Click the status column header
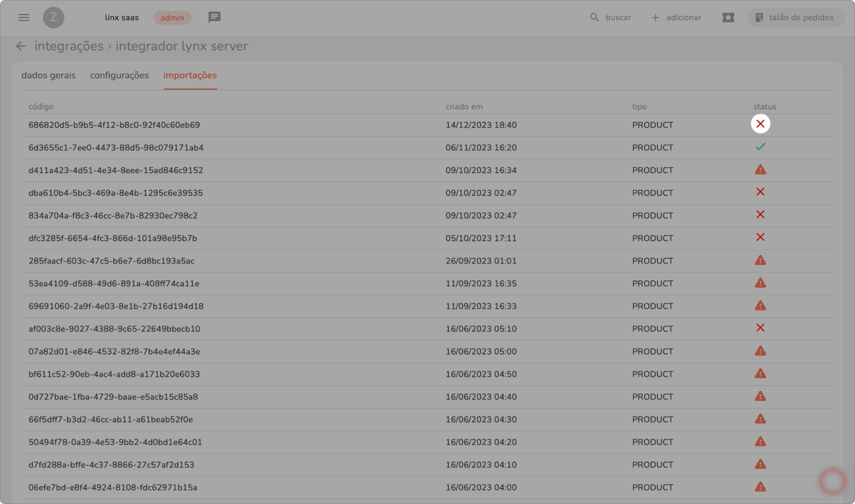 tap(765, 107)
